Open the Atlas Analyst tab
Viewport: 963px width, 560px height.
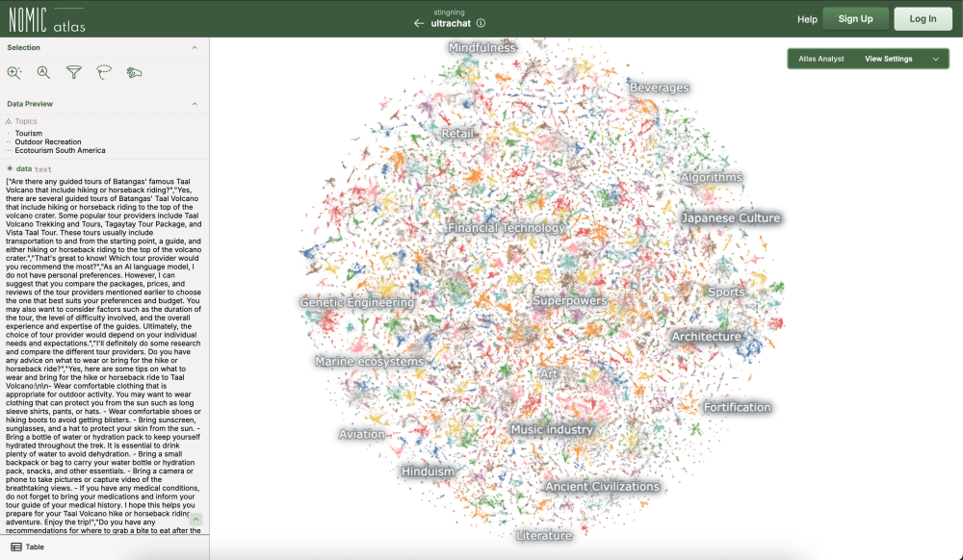tap(821, 59)
